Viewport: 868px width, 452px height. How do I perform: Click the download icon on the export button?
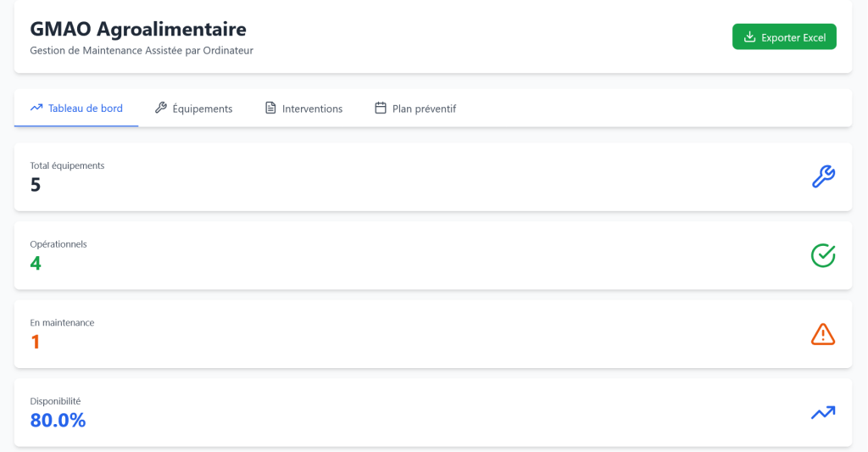[749, 37]
